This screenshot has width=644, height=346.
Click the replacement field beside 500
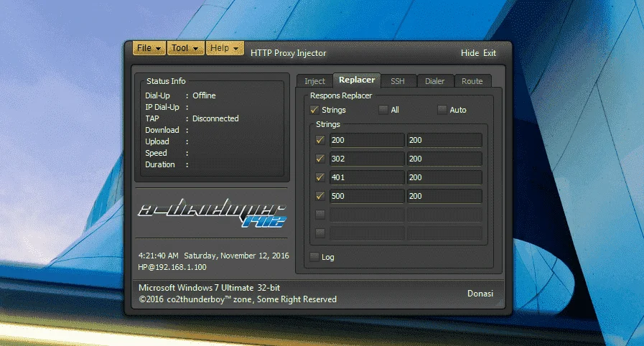(444, 196)
